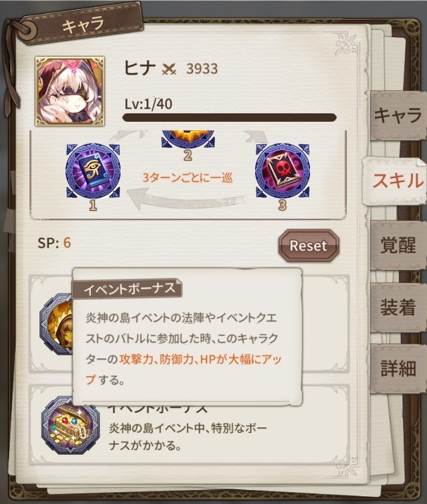Select the red skull book skill icon
The width and height of the screenshot is (427, 504).
(x=283, y=170)
